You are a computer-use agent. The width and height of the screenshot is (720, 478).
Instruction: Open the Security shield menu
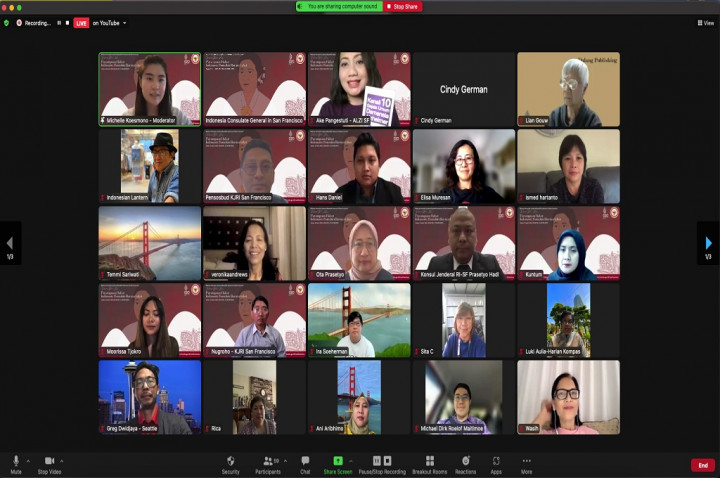coord(231,462)
